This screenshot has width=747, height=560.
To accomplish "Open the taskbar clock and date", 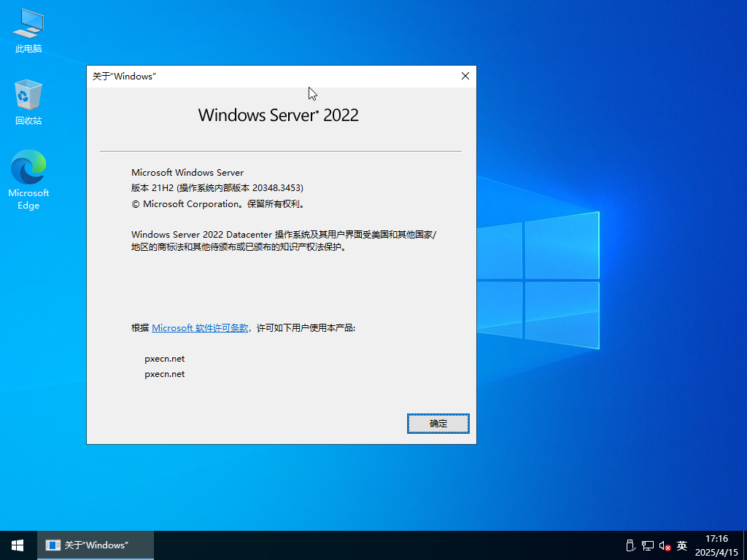I will (x=716, y=545).
